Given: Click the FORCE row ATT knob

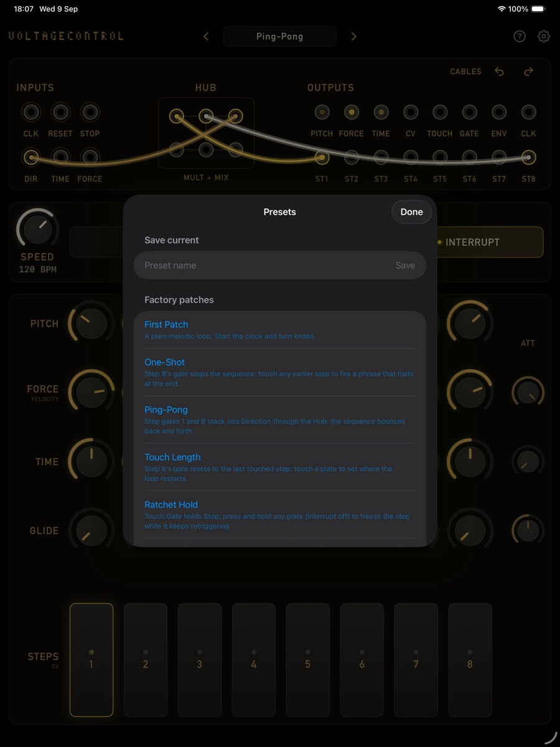Looking at the screenshot, I should pyautogui.click(x=528, y=393).
